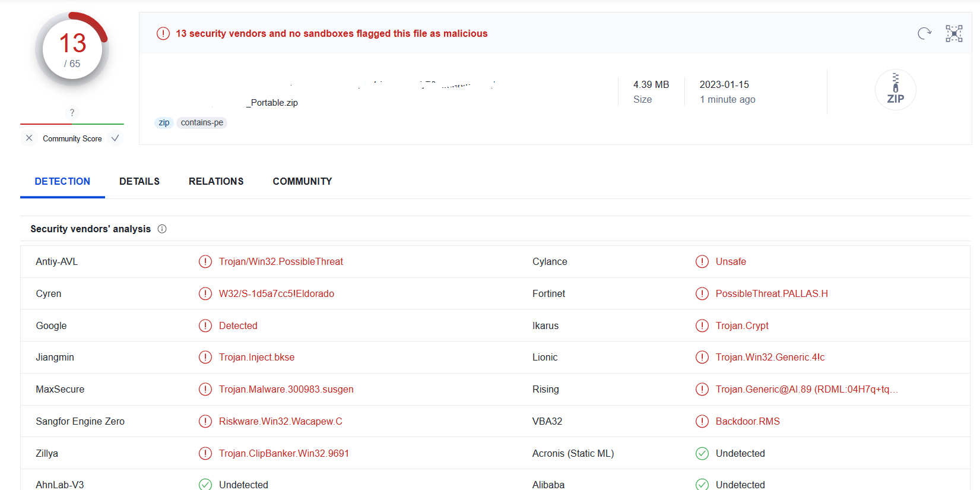Viewport: 980px width, 490px height.
Task: Click the ZIP file type icon
Action: point(895,90)
